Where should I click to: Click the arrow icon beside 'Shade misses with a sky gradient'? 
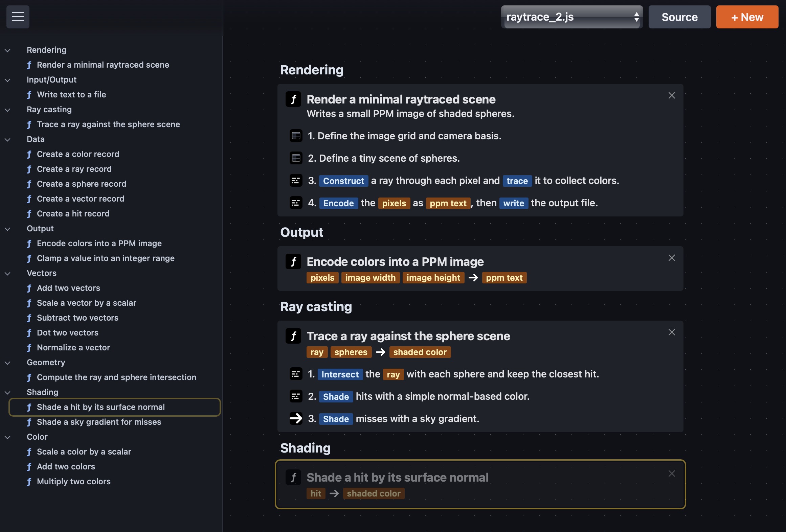(295, 419)
